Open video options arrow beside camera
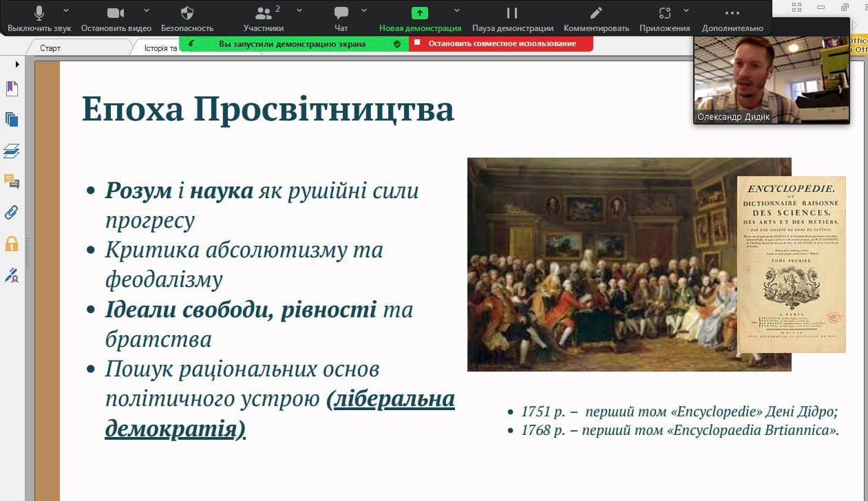 [147, 10]
